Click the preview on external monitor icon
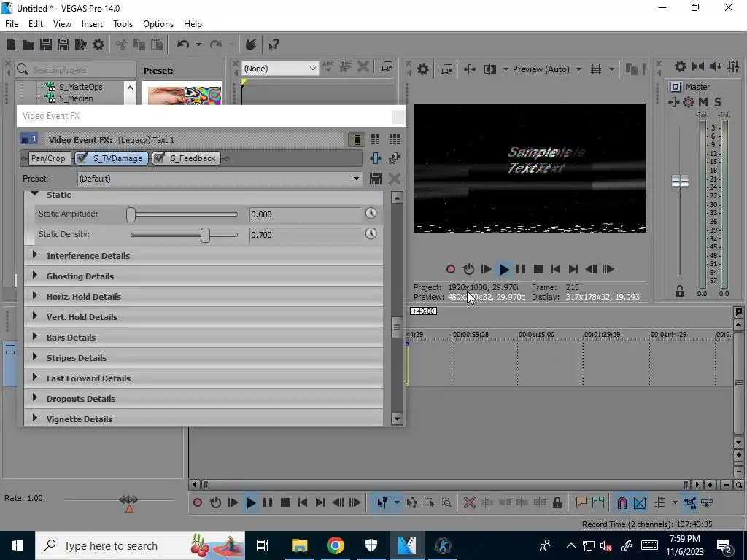 point(446,69)
